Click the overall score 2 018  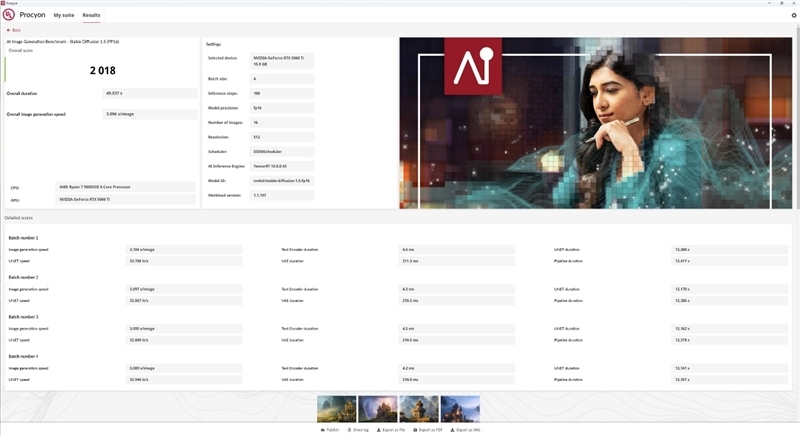(x=103, y=71)
